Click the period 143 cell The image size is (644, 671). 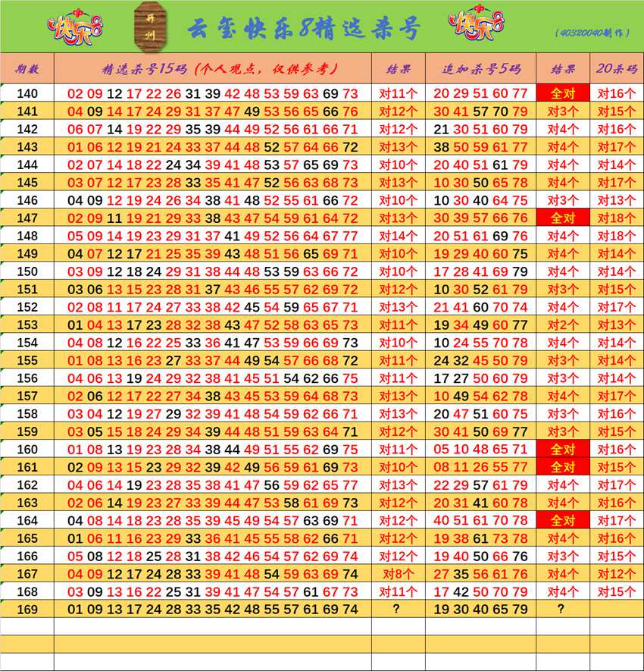[27, 147]
